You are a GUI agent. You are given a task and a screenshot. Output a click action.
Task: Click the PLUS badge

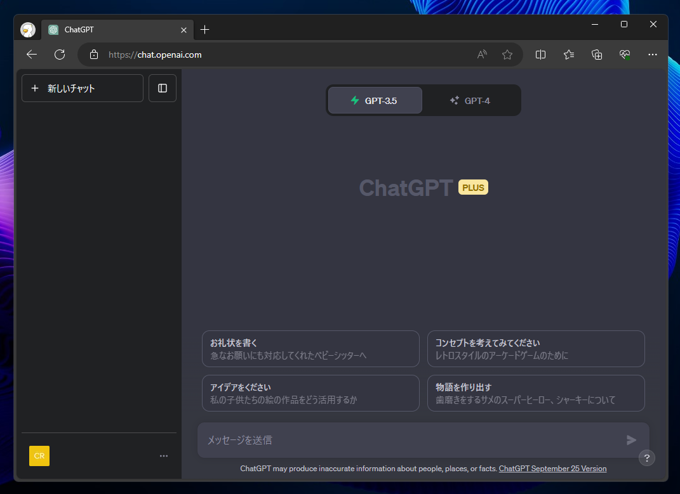coord(473,187)
